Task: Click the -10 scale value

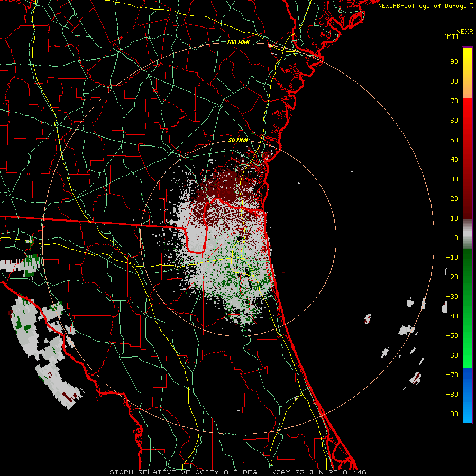Action: pos(452,258)
